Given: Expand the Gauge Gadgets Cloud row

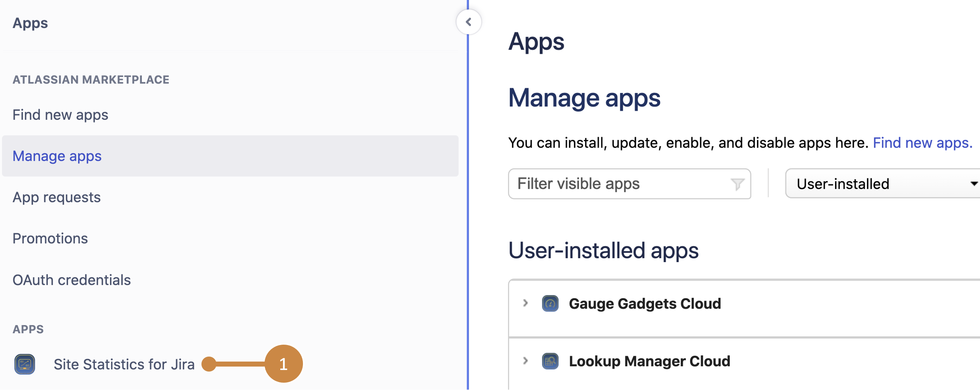Looking at the screenshot, I should (x=525, y=303).
